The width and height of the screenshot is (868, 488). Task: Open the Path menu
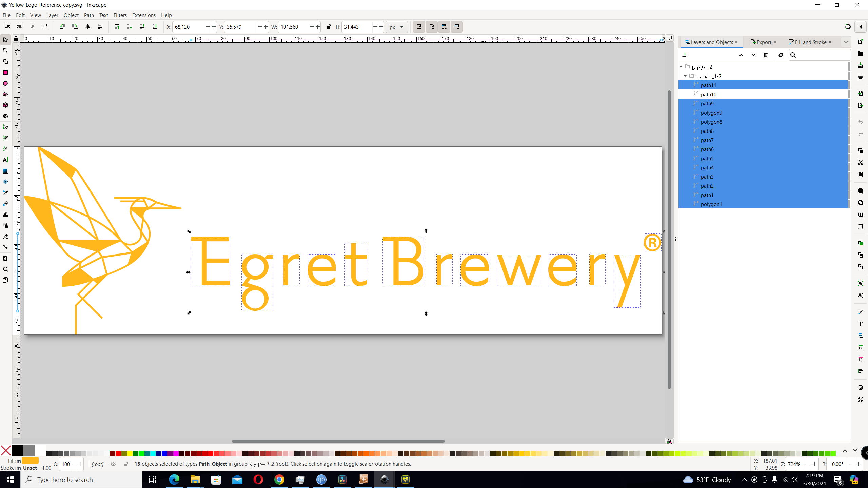point(89,15)
